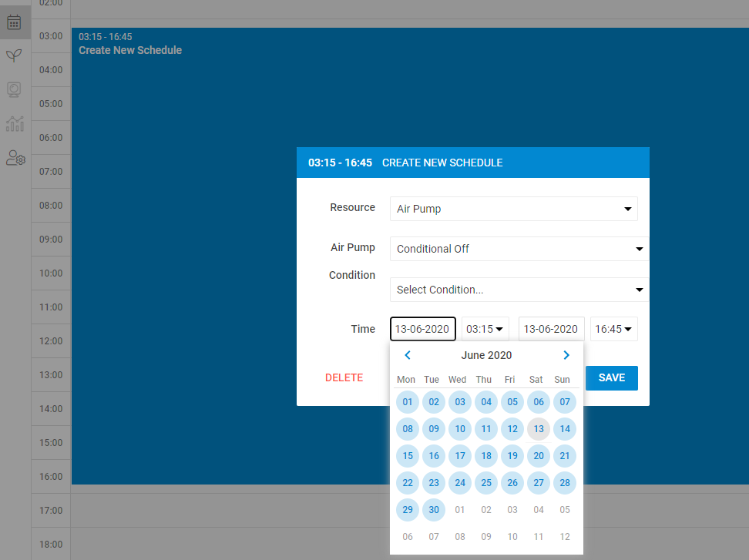
Task: Expand the Resource dropdown showing Air Pump
Action: tap(513, 209)
